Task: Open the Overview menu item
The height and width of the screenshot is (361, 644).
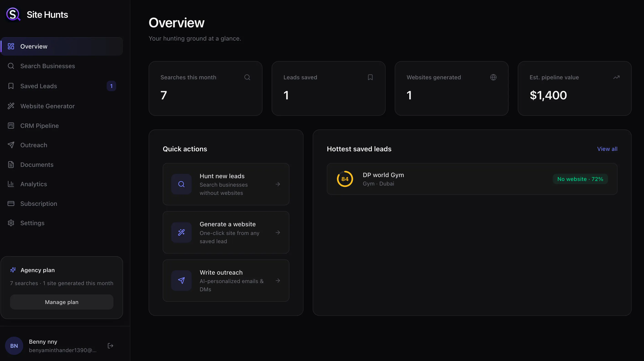Action: pos(62,46)
